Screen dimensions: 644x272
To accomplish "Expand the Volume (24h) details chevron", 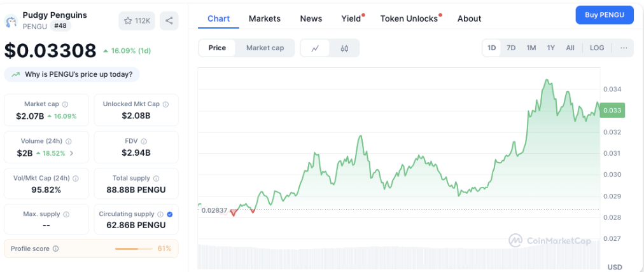I will click(x=71, y=153).
